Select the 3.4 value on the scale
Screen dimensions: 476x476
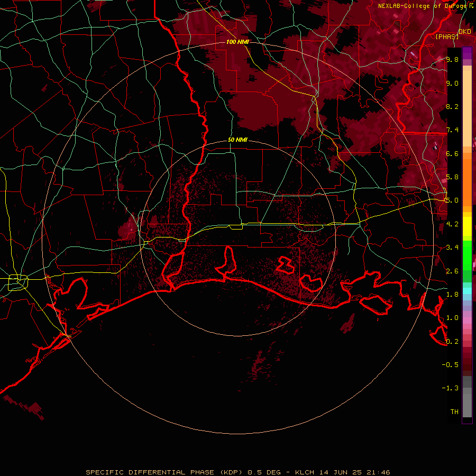452,248
